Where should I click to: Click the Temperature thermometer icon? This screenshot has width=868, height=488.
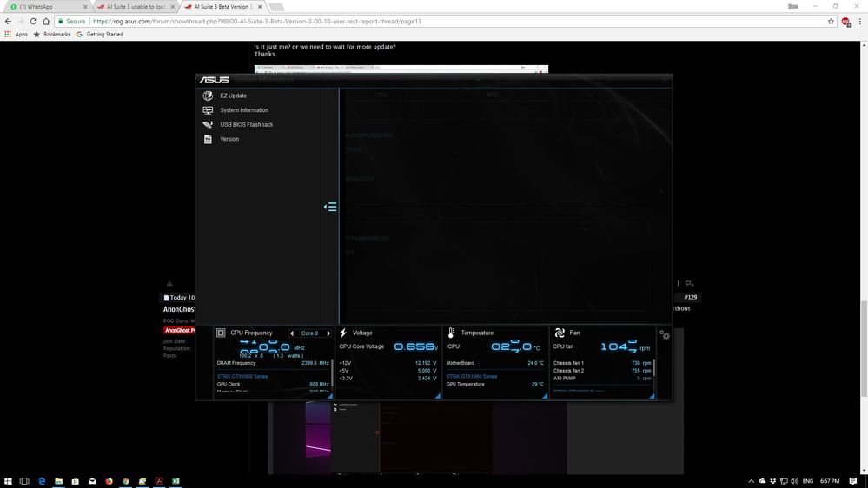tap(451, 333)
